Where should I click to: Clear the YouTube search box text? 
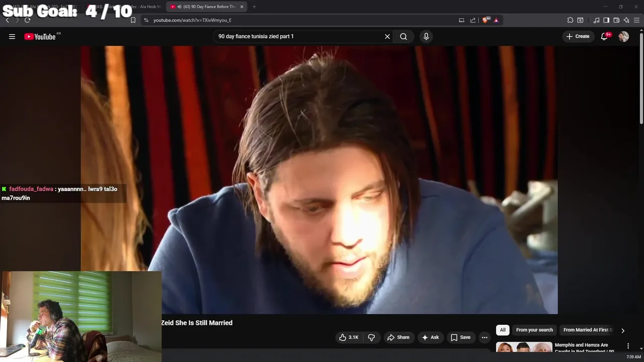pos(387,36)
